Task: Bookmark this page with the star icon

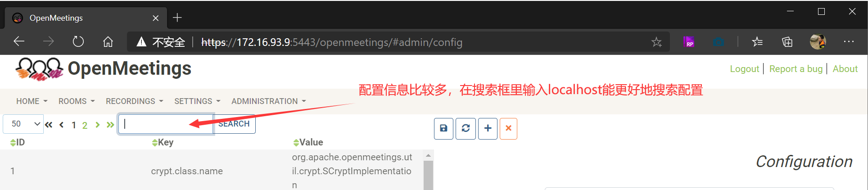Action: [x=656, y=42]
